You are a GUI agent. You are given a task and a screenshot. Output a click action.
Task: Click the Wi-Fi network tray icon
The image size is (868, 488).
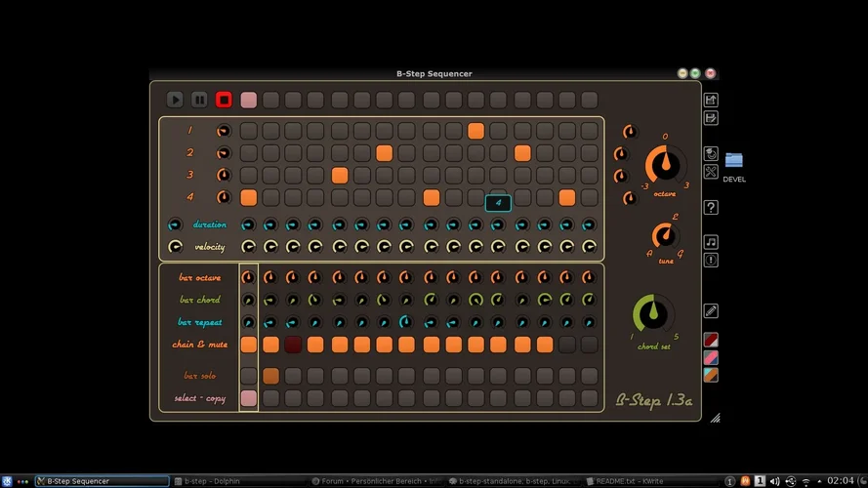click(x=806, y=481)
